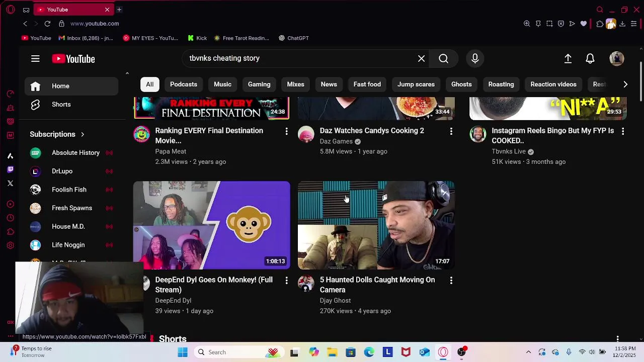The image size is (644, 362).
Task: Open Absolute History subscription
Action: (x=71, y=153)
